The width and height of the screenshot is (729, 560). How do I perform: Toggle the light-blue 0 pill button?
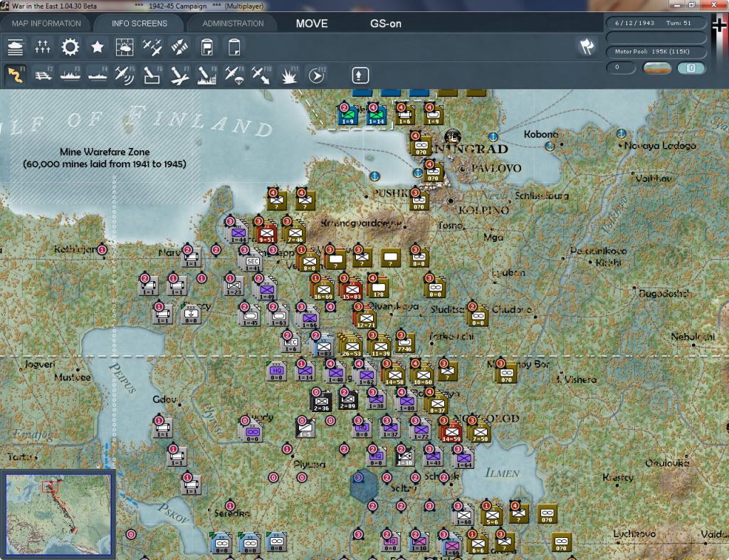[691, 68]
